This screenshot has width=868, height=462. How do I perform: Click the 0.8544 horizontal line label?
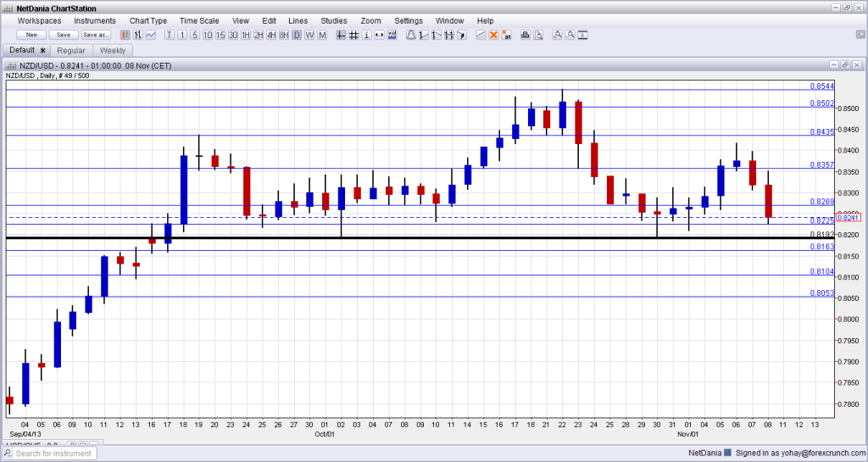point(821,86)
